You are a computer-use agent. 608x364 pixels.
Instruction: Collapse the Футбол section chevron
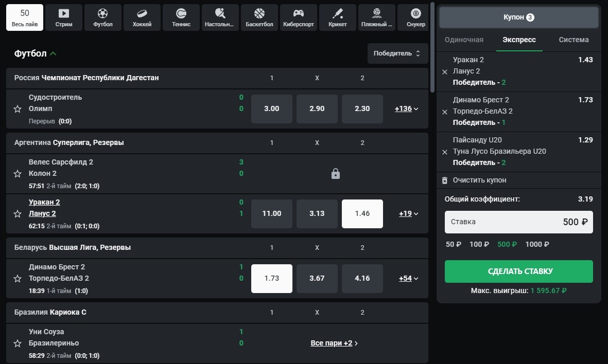(53, 53)
